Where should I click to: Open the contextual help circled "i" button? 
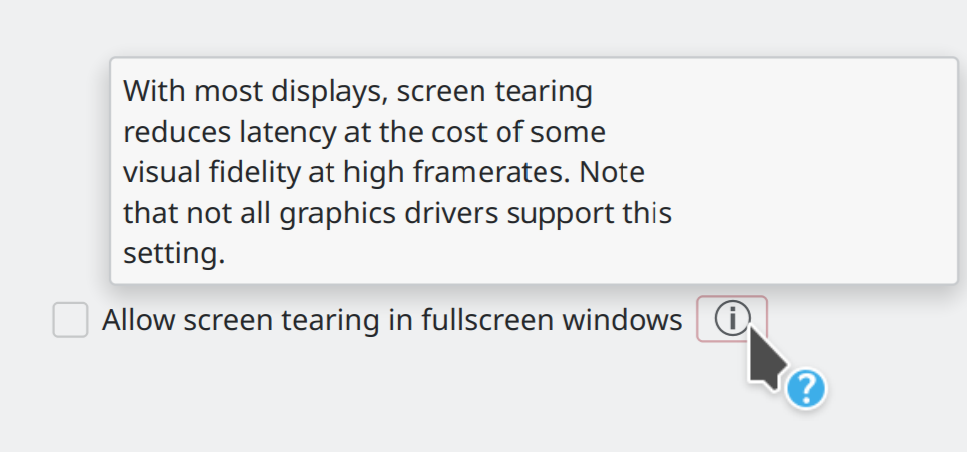732,319
